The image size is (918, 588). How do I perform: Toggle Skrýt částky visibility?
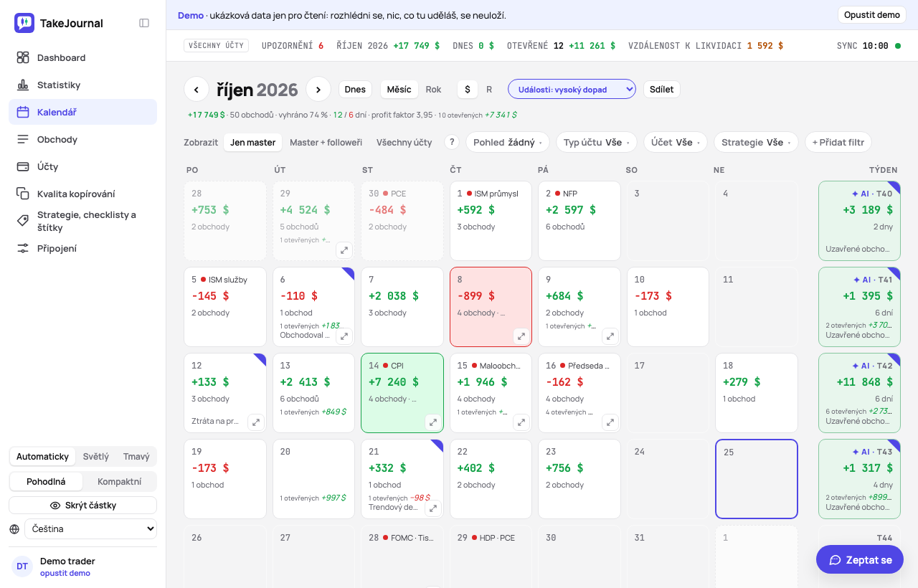point(83,506)
